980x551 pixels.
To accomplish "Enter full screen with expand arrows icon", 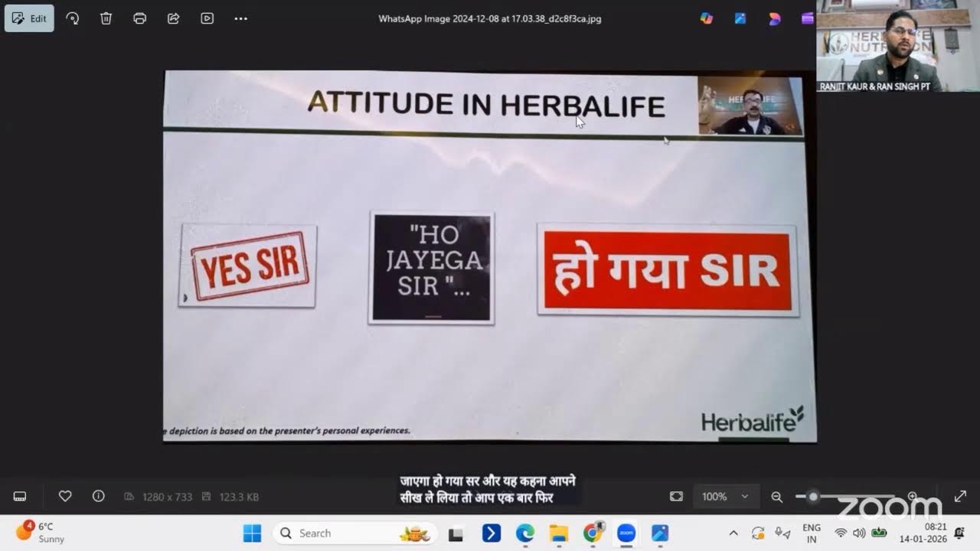I will [x=960, y=497].
